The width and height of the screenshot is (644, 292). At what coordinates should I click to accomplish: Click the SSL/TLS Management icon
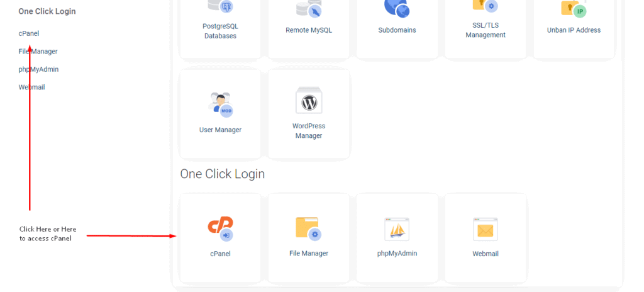click(486, 5)
